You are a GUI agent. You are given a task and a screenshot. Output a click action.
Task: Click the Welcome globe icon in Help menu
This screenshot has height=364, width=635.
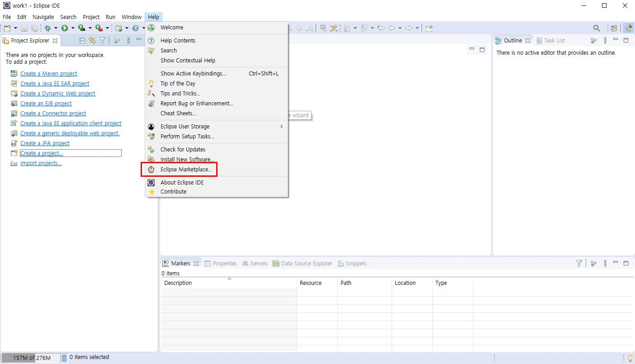pyautogui.click(x=152, y=28)
